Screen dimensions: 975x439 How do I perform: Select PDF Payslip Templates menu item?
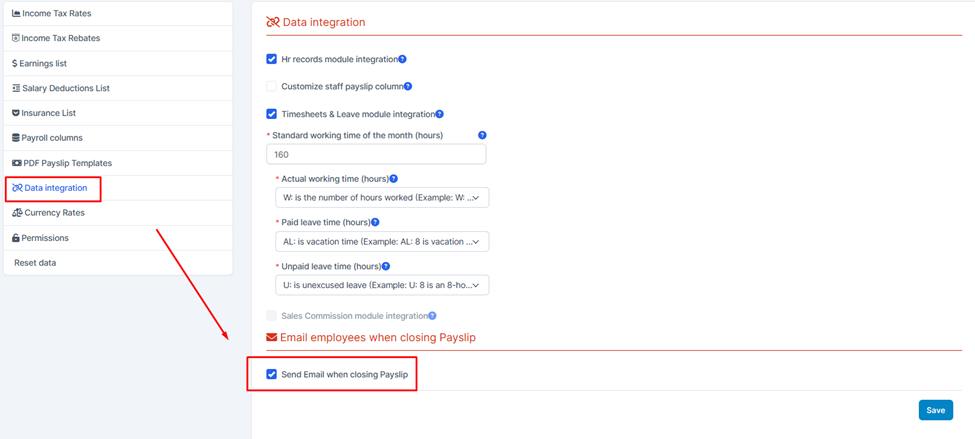coord(118,163)
